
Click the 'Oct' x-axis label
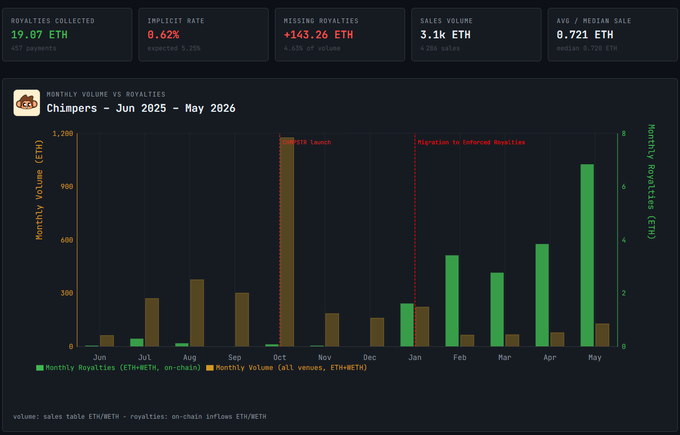click(280, 357)
